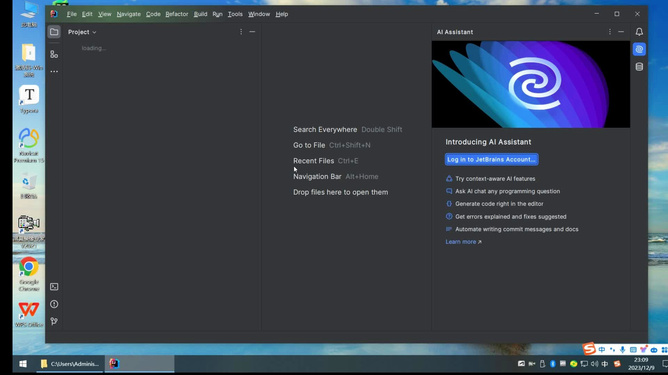The image size is (668, 375).
Task: Open the Build menu
Action: click(200, 14)
